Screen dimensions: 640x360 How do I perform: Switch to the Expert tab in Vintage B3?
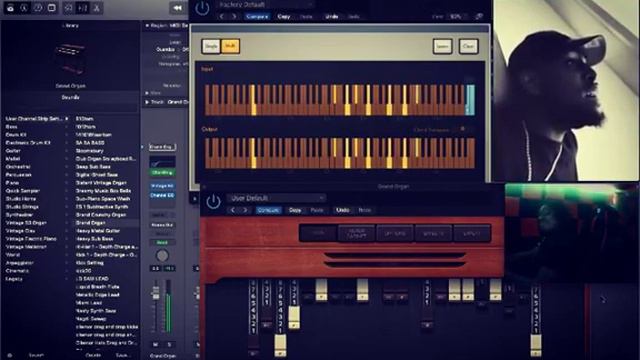(x=471, y=233)
